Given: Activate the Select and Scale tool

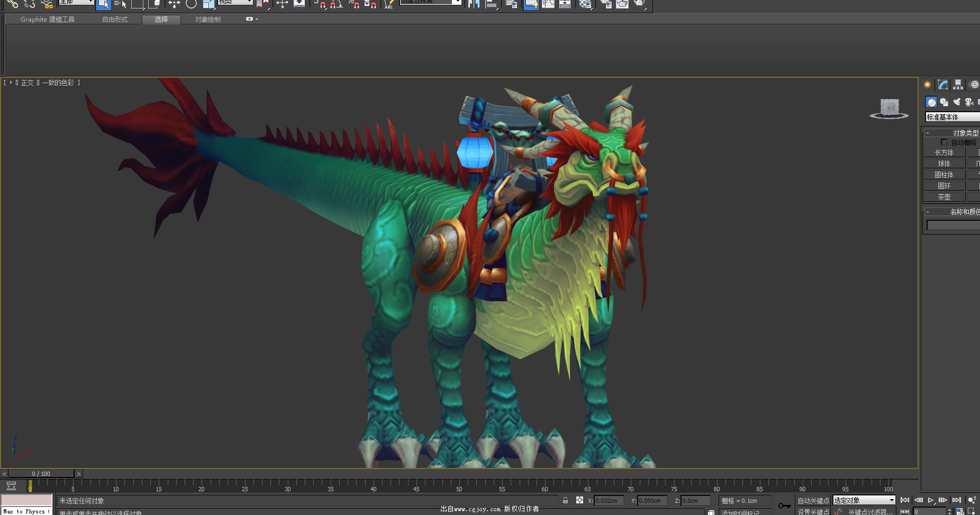Looking at the screenshot, I should click(x=208, y=4).
